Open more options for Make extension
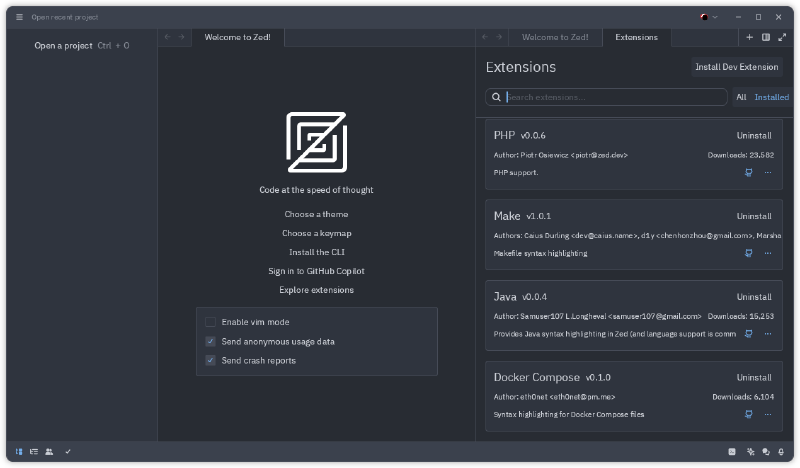The height and width of the screenshot is (468, 800). pyautogui.click(x=768, y=253)
